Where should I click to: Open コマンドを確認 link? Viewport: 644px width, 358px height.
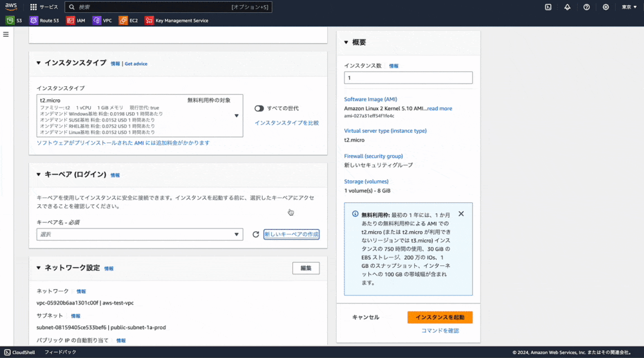pyautogui.click(x=440, y=331)
